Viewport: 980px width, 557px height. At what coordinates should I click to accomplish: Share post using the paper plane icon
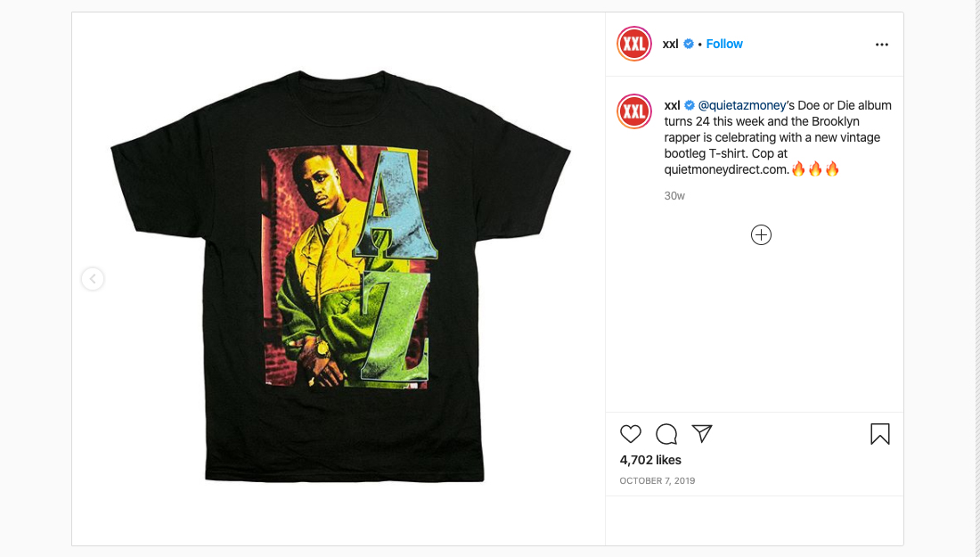702,433
